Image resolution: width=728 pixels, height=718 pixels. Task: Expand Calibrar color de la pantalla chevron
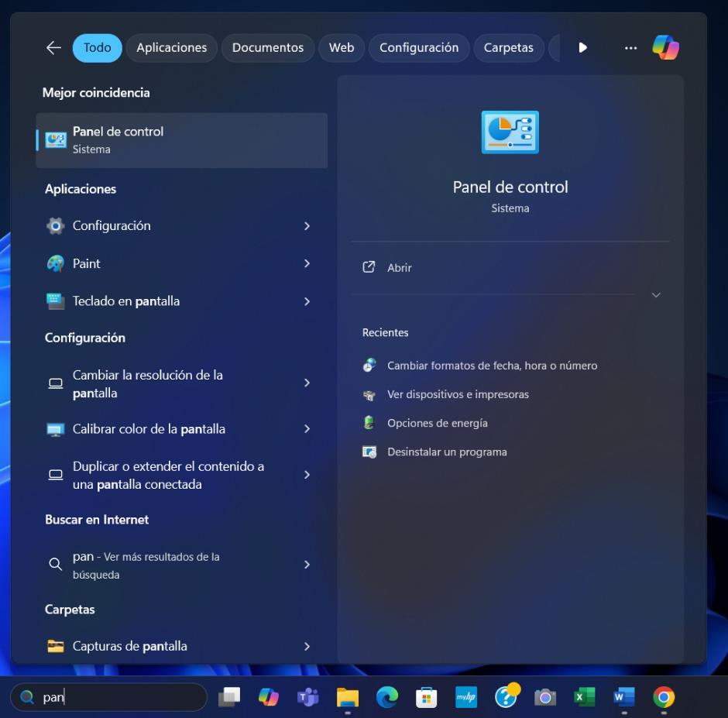pyautogui.click(x=307, y=428)
